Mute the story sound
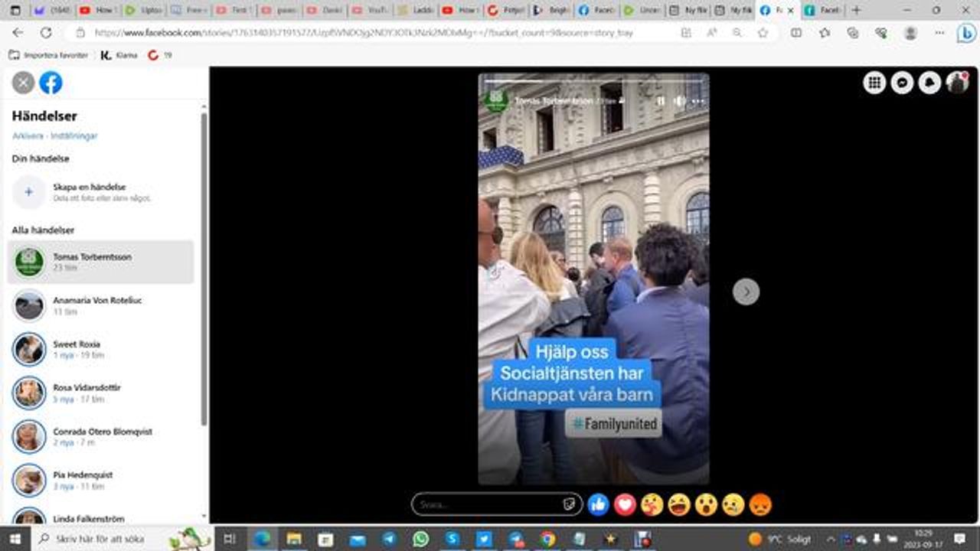The width and height of the screenshot is (980, 551). pos(679,101)
